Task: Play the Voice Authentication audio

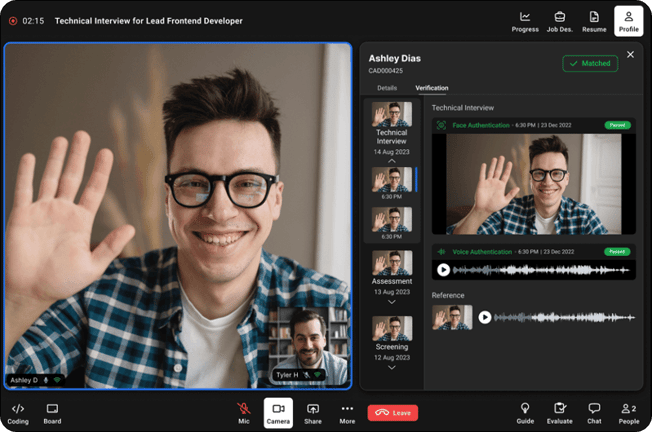Action: coord(443,270)
